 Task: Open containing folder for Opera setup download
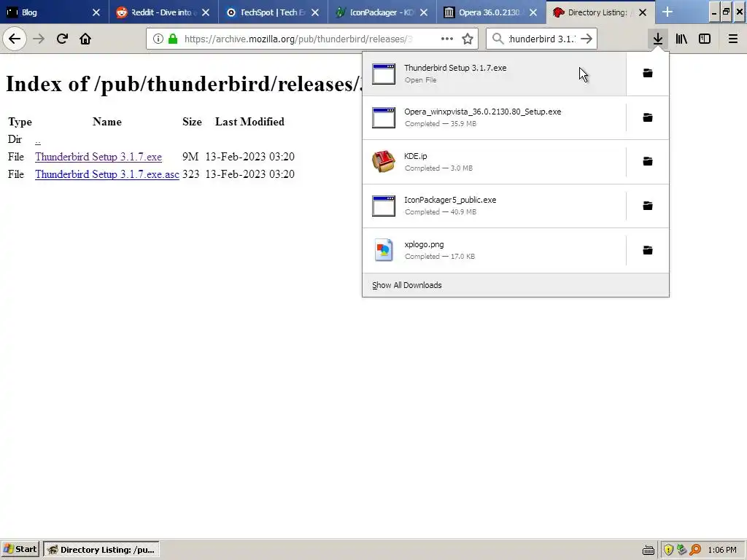pyautogui.click(x=648, y=117)
